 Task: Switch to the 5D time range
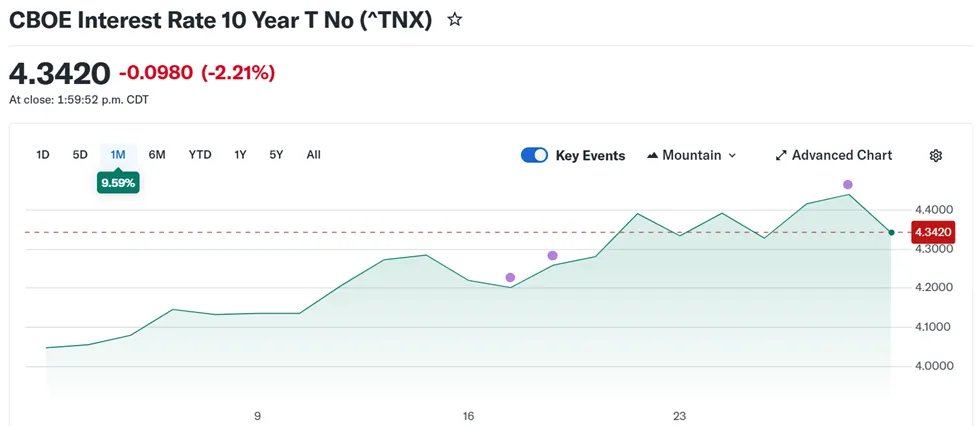[80, 154]
